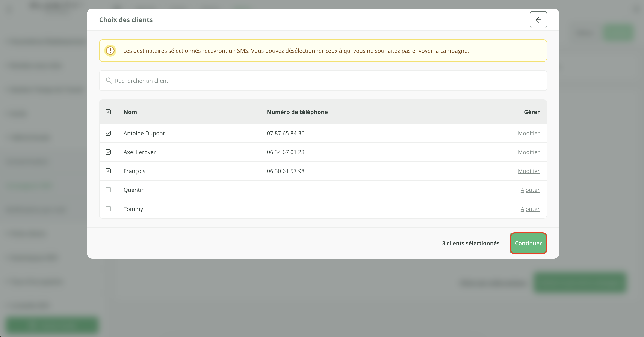Click the yellow warning exclamation icon
644x337 pixels.
tap(110, 51)
